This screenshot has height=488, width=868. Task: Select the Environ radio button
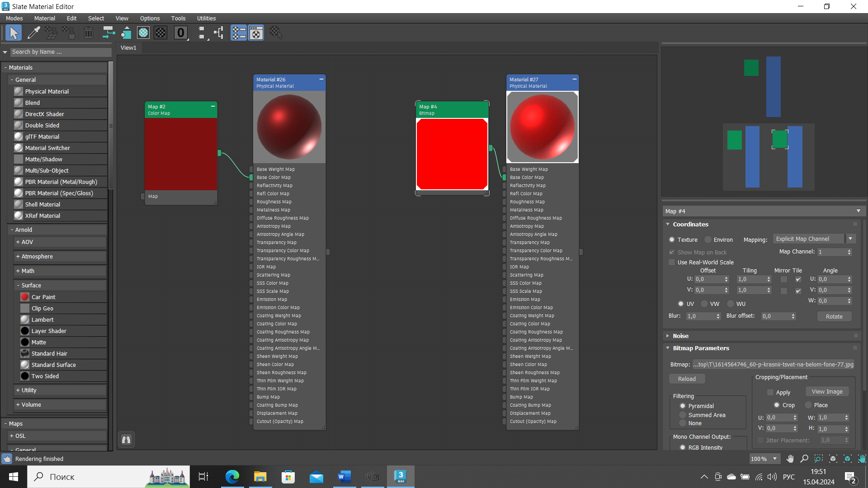(x=708, y=239)
